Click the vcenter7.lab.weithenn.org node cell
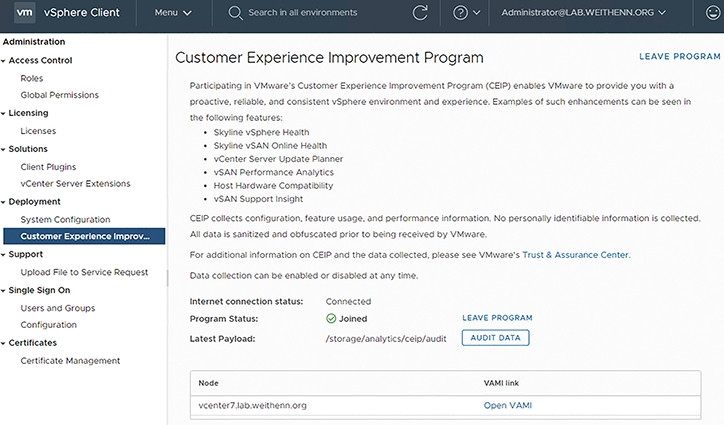This screenshot has height=425, width=724. coord(252,406)
